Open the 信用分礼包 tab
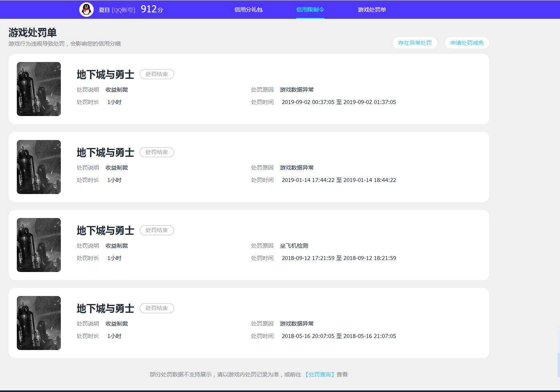This screenshot has height=392, width=560. (248, 10)
